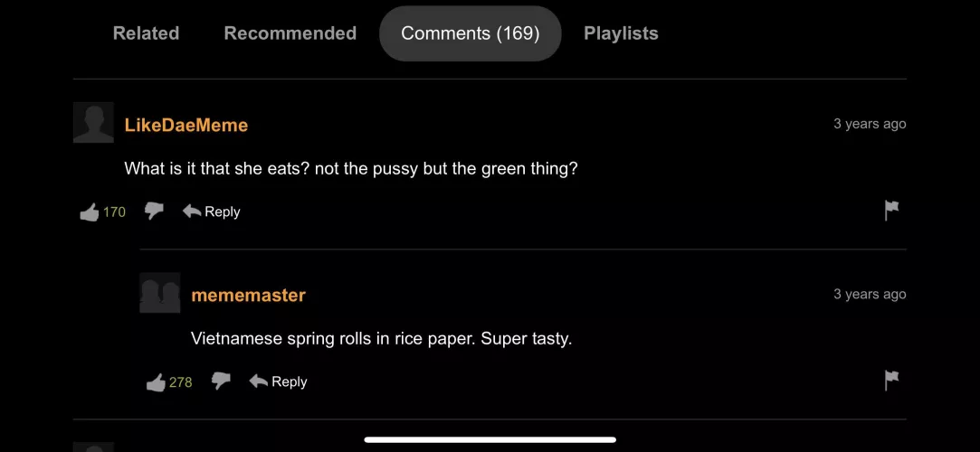This screenshot has height=452, width=980.
Task: Open the LikeDaeMeme avatar picture
Action: point(93,122)
